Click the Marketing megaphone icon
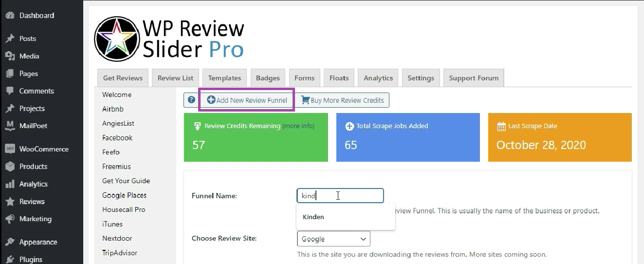Image resolution: width=644 pixels, height=264 pixels. (10, 219)
